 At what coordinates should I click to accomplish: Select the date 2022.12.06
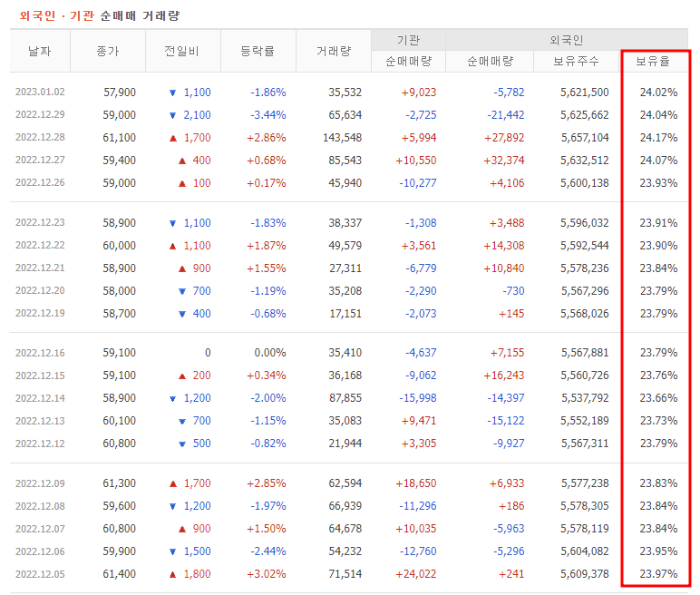click(x=40, y=551)
